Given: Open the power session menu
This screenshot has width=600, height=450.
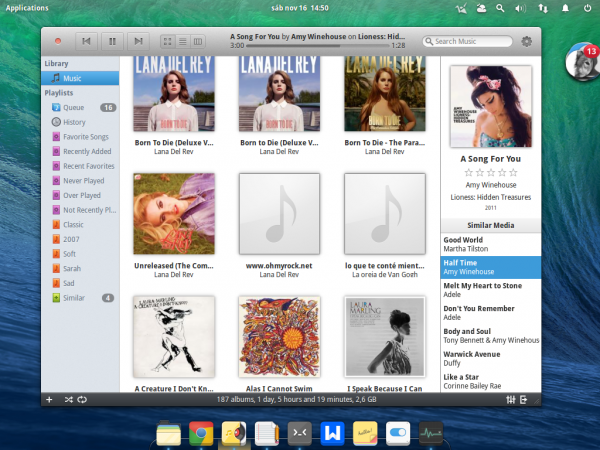Looking at the screenshot, I should point(587,8).
